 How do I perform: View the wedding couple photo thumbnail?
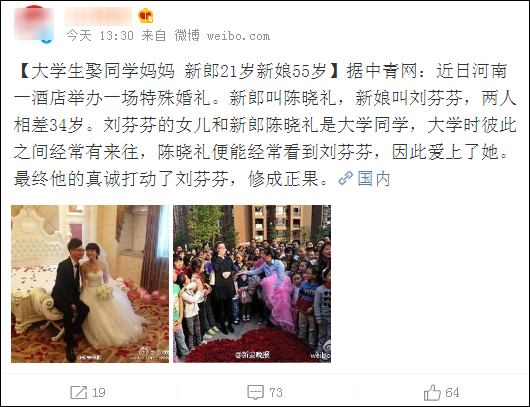[x=90, y=284]
